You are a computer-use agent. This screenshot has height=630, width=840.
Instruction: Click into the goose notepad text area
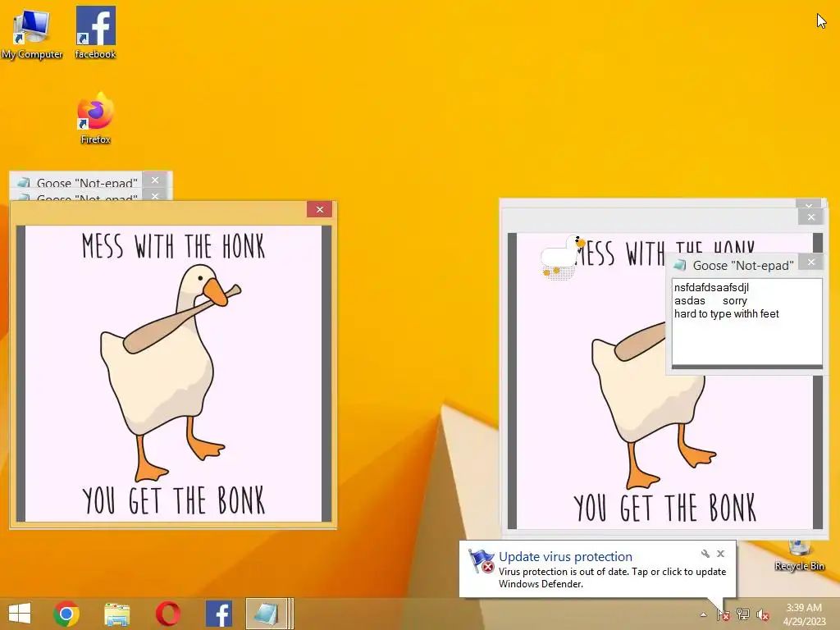point(746,322)
